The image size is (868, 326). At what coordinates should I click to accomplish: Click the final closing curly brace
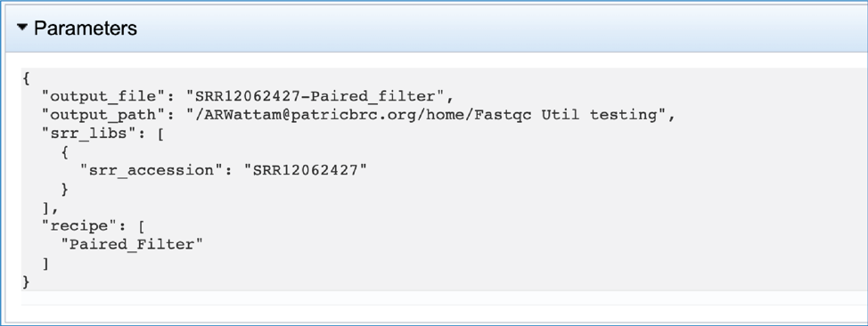tap(26, 282)
